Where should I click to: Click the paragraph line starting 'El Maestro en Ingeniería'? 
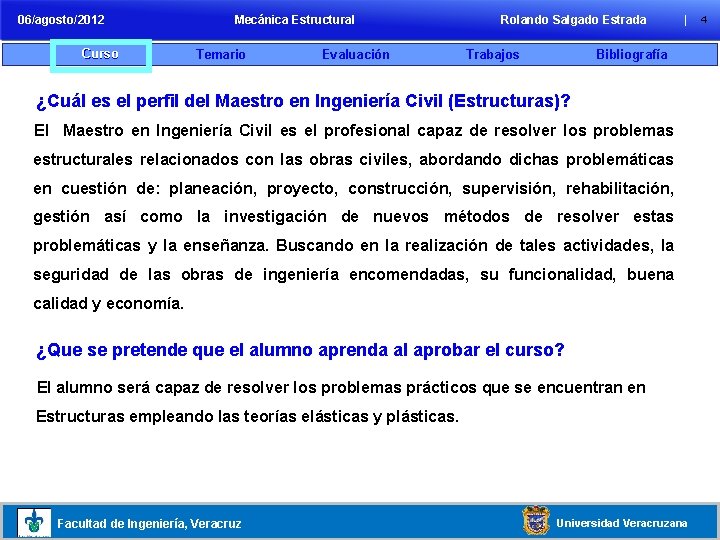coord(354,131)
